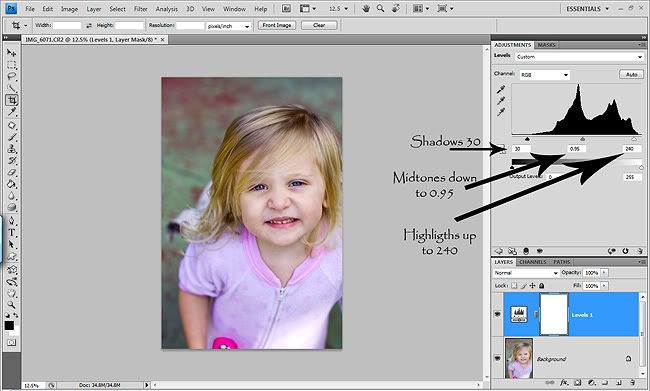650x391 pixels.
Task: Select the Brush tool
Action: (x=12, y=137)
